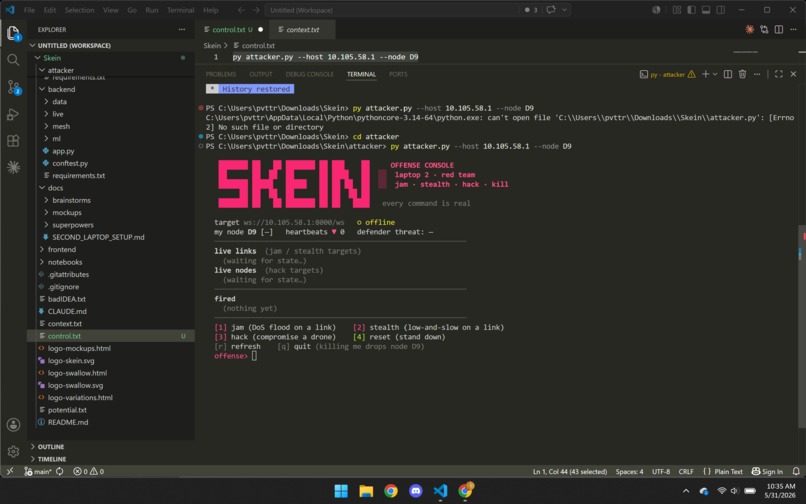Open the Accounts icon in activity bar
Viewport: 806px width, 504px height.
point(13,425)
